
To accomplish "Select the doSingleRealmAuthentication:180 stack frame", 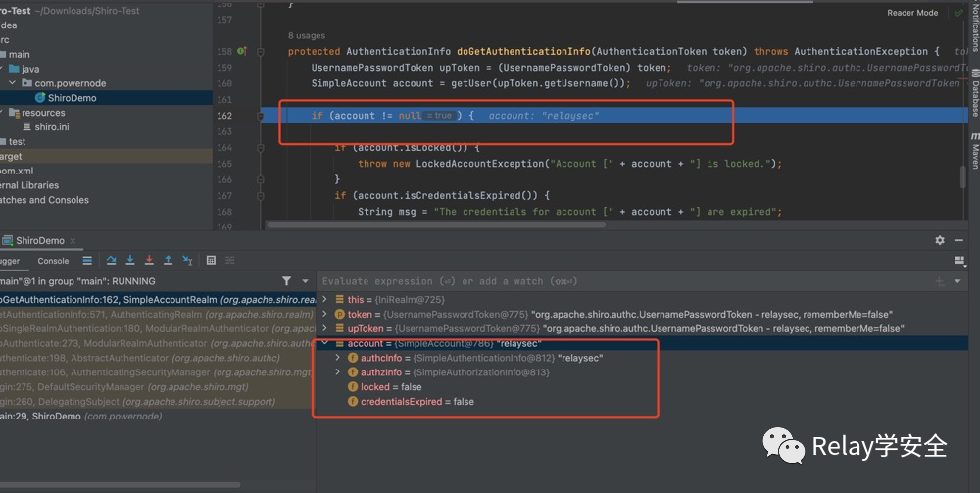I will coord(158,328).
